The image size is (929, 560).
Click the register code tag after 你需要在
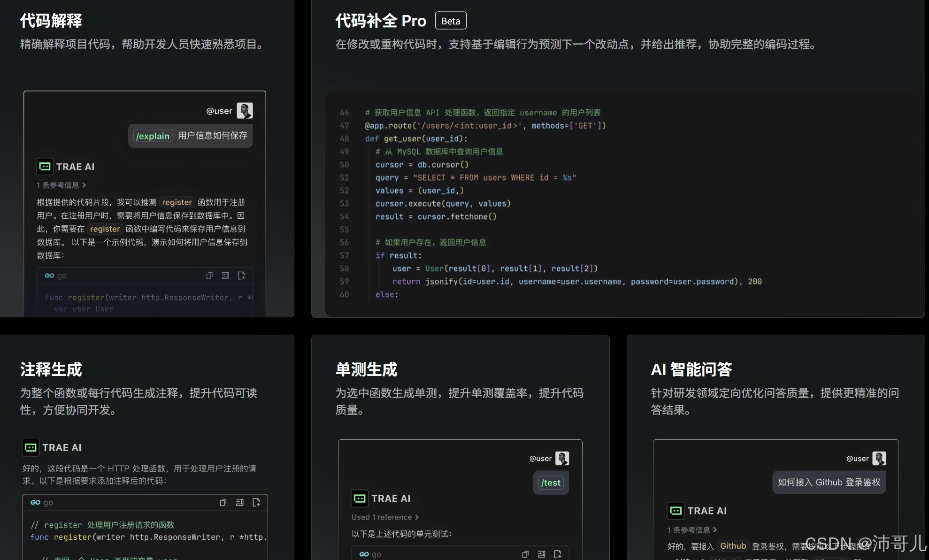(x=105, y=229)
